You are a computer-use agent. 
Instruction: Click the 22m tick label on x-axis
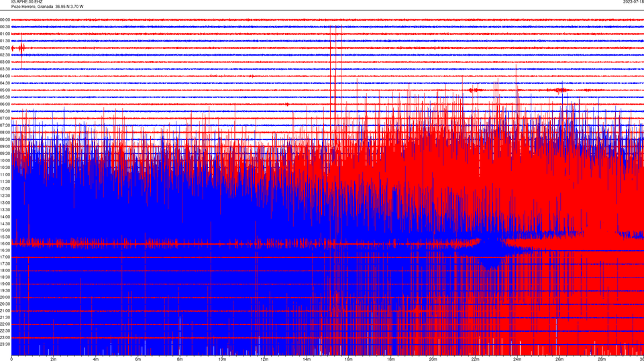pyautogui.click(x=475, y=359)
